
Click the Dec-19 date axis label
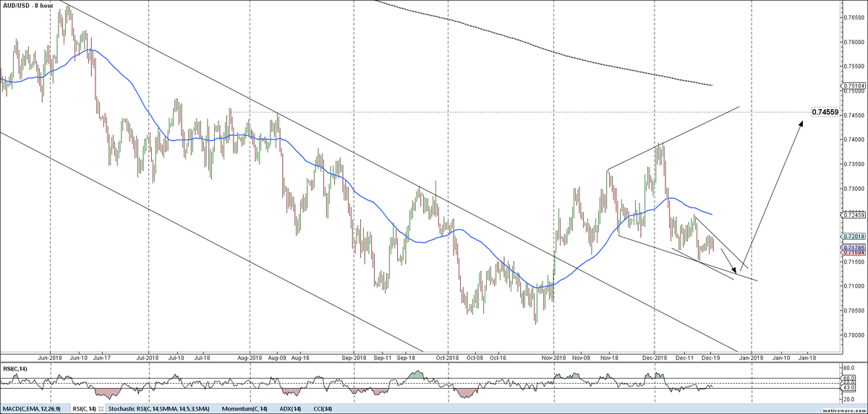point(710,357)
